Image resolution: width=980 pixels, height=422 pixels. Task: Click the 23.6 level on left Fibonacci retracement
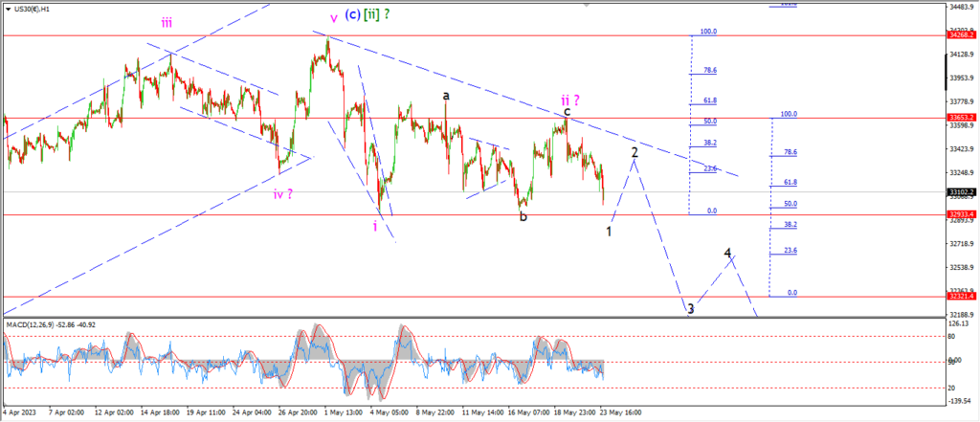pos(709,168)
